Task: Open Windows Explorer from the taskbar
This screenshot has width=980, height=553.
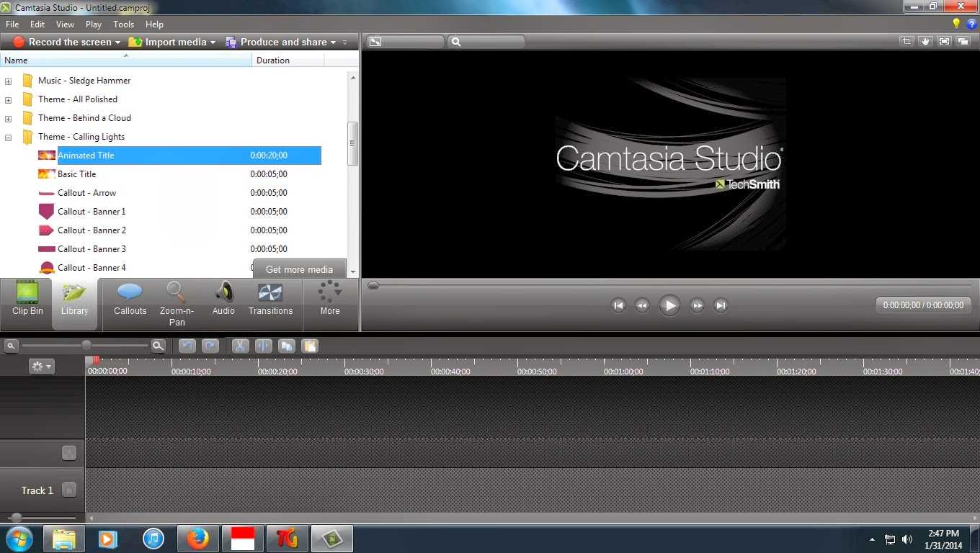Action: click(63, 539)
